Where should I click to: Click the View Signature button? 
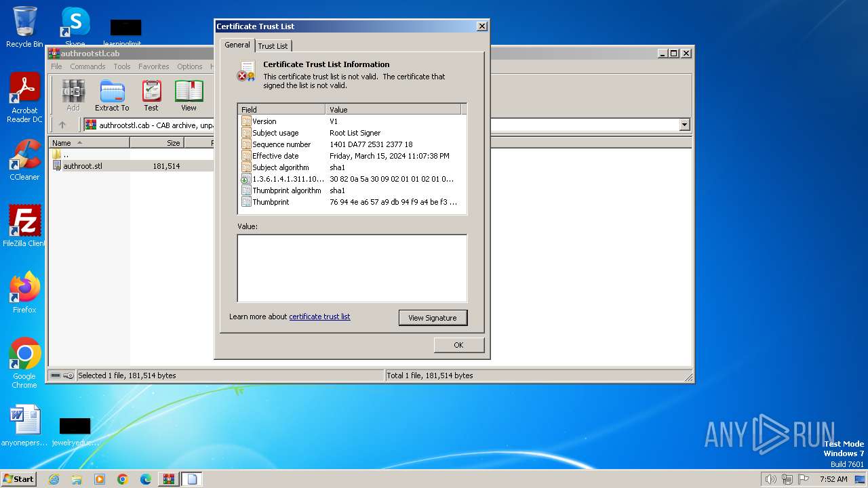click(433, 318)
